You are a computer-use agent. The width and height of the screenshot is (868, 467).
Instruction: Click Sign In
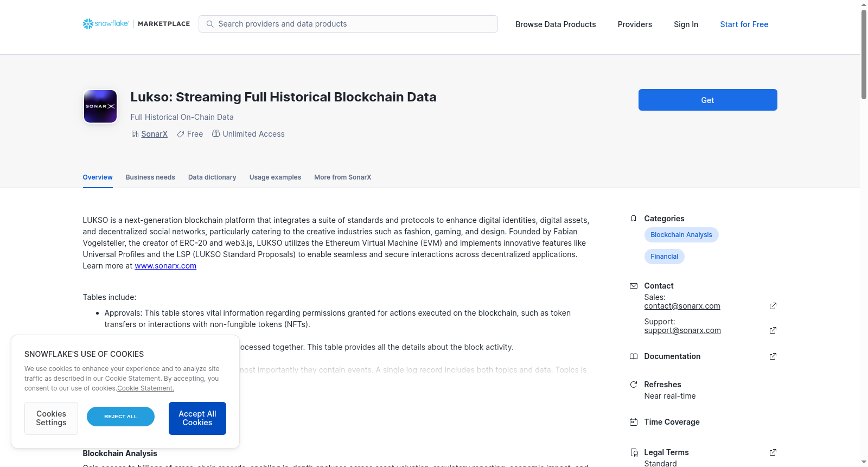tap(686, 24)
